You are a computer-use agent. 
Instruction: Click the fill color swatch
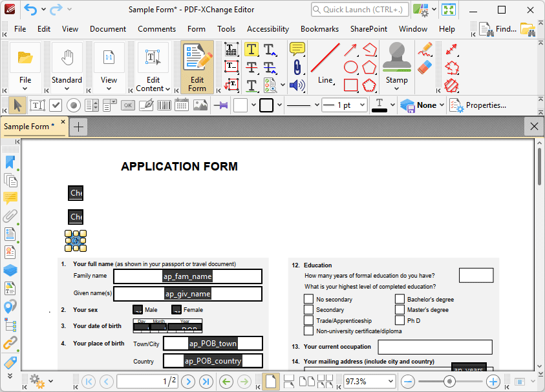coord(240,105)
